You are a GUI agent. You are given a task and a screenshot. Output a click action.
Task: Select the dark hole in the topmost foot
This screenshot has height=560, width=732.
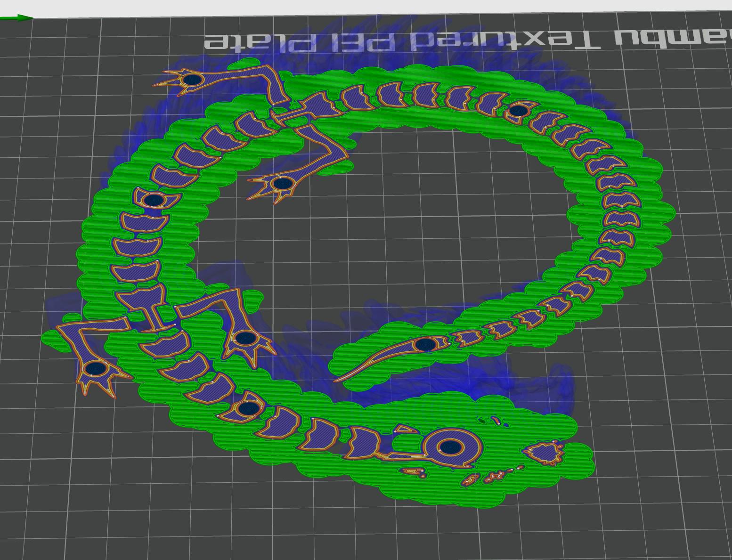point(192,80)
